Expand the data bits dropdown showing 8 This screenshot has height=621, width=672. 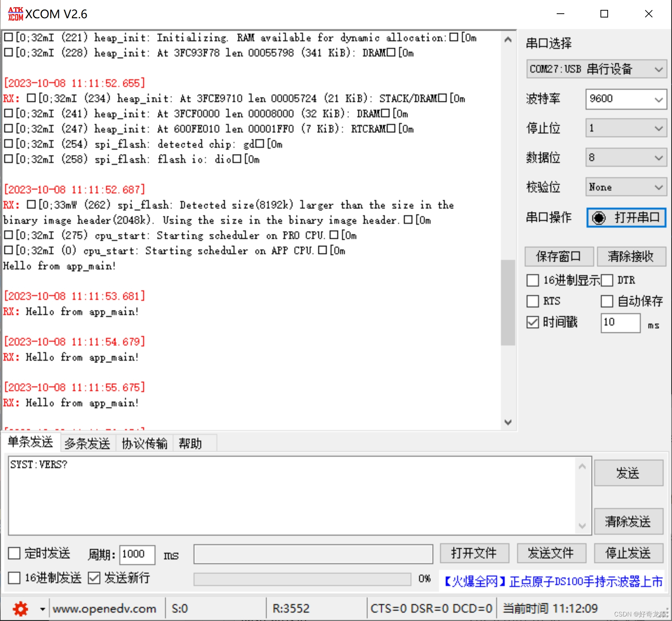(x=626, y=157)
